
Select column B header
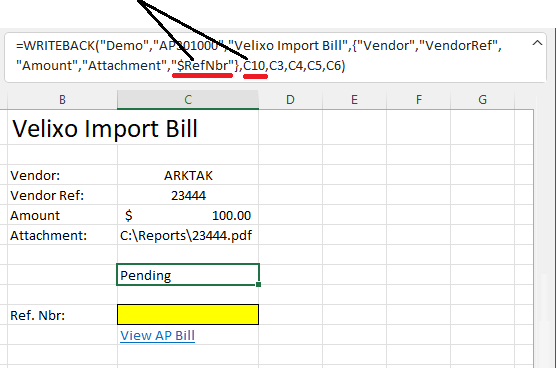click(62, 100)
